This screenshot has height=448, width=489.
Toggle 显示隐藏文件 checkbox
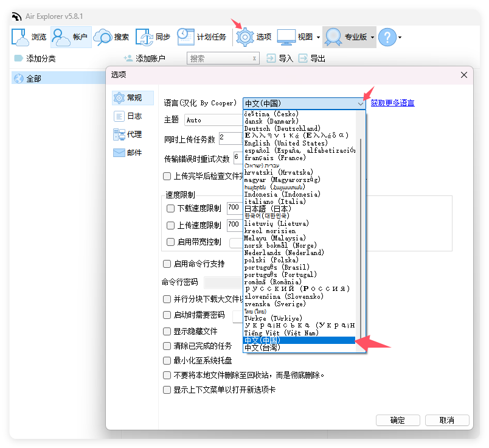coord(167,331)
